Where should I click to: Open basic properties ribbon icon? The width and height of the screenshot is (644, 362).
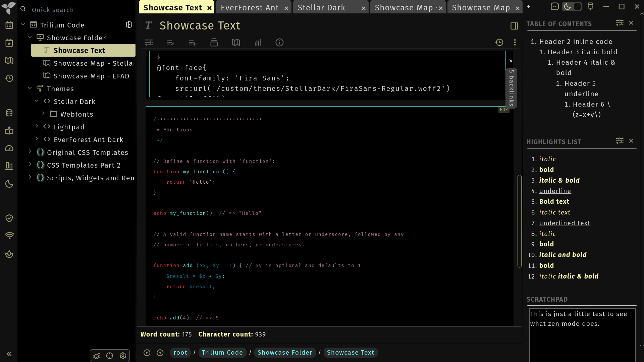click(x=149, y=43)
